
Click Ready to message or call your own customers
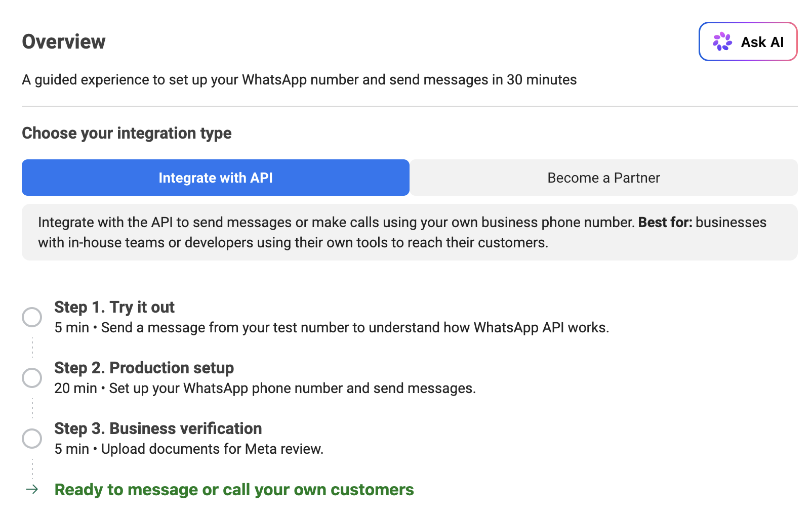(234, 490)
